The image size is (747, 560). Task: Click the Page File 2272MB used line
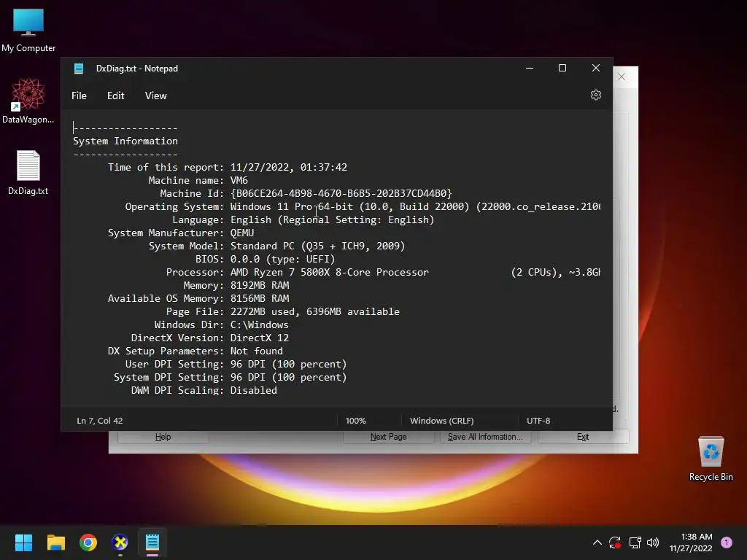tap(282, 311)
